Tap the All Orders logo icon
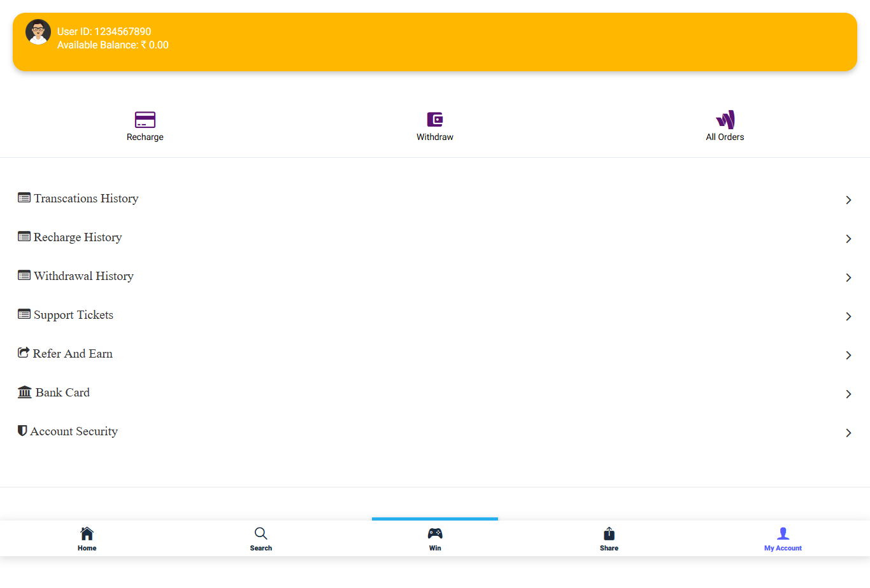Screen dimensions: 870x588 [725, 120]
